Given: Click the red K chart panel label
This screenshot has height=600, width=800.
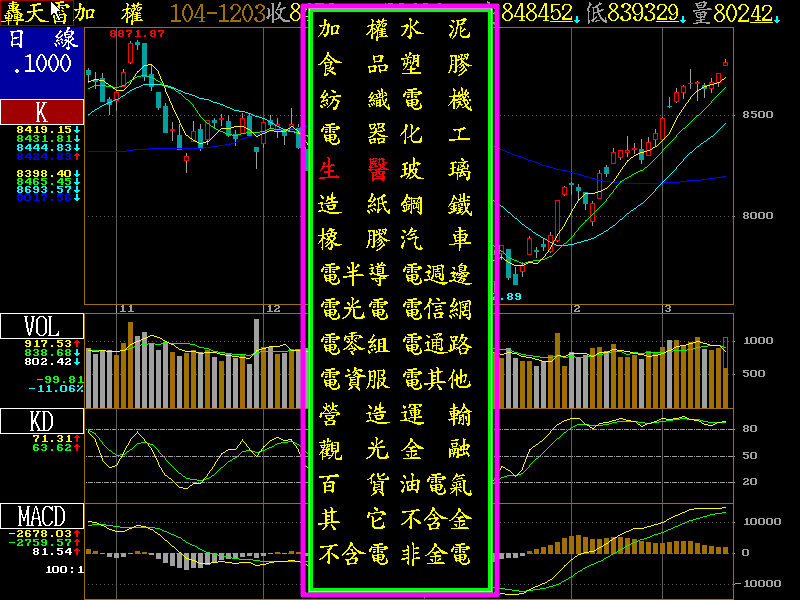Looking at the screenshot, I should pos(41,111).
